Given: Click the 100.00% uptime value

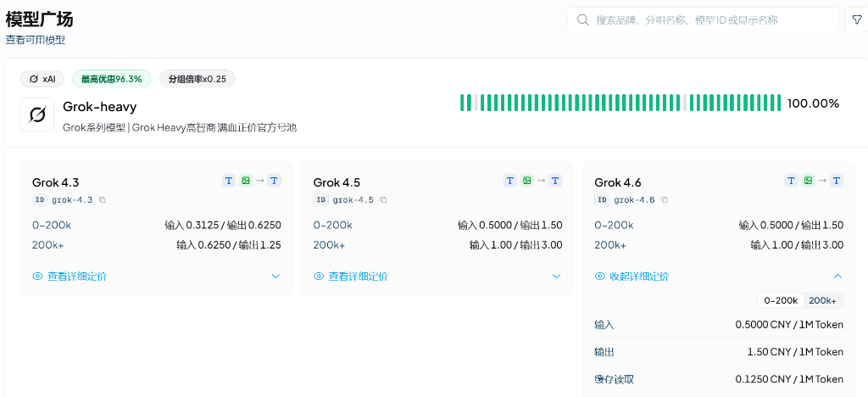Looking at the screenshot, I should pos(813,103).
